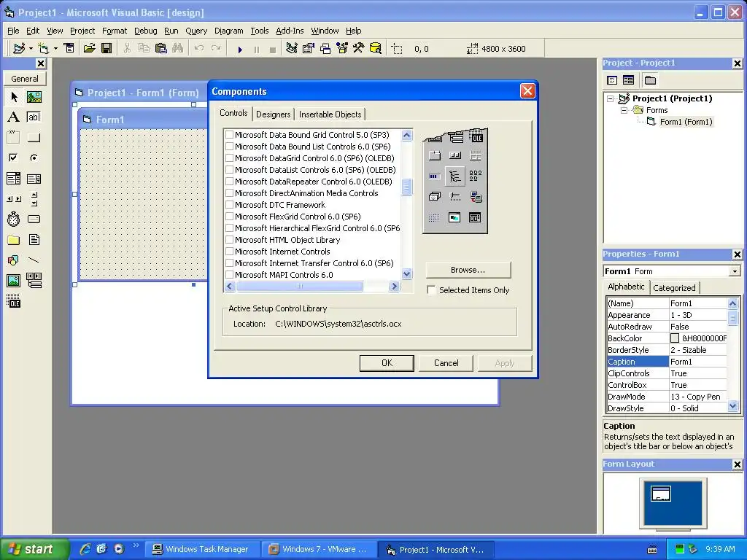747x560 pixels.
Task: Click components list scroll down arrow
Action: click(x=406, y=274)
